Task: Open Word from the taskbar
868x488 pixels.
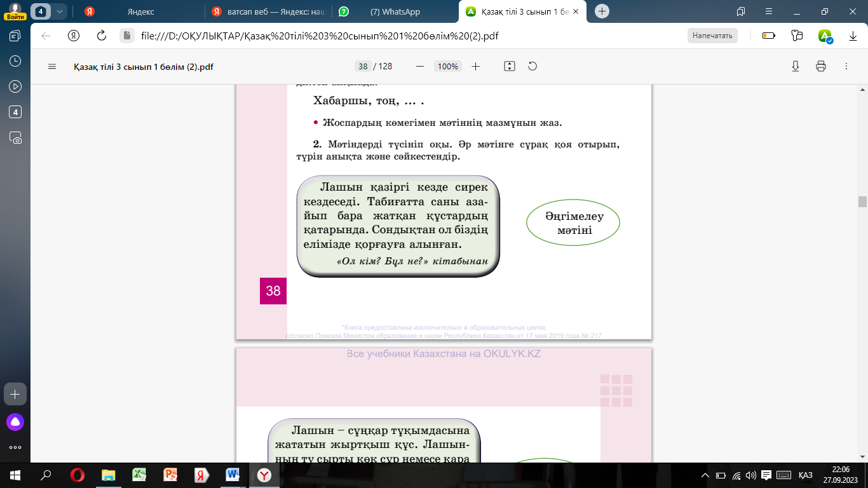Action: pyautogui.click(x=232, y=475)
